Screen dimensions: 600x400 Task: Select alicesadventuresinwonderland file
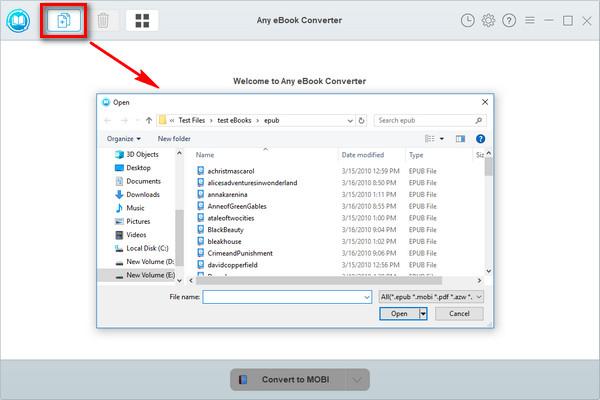pos(252,183)
